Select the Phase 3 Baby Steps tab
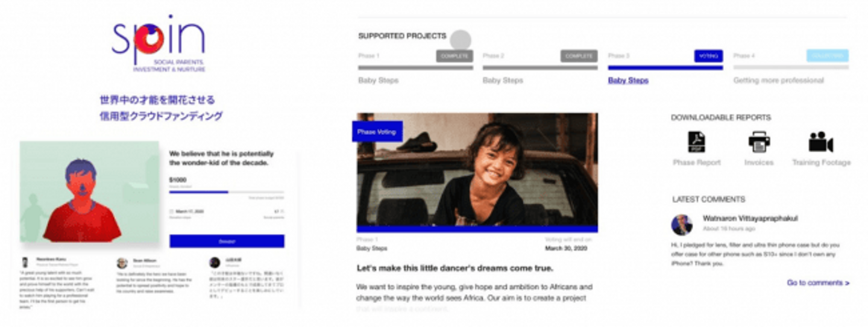The height and width of the screenshot is (327, 868). click(665, 67)
